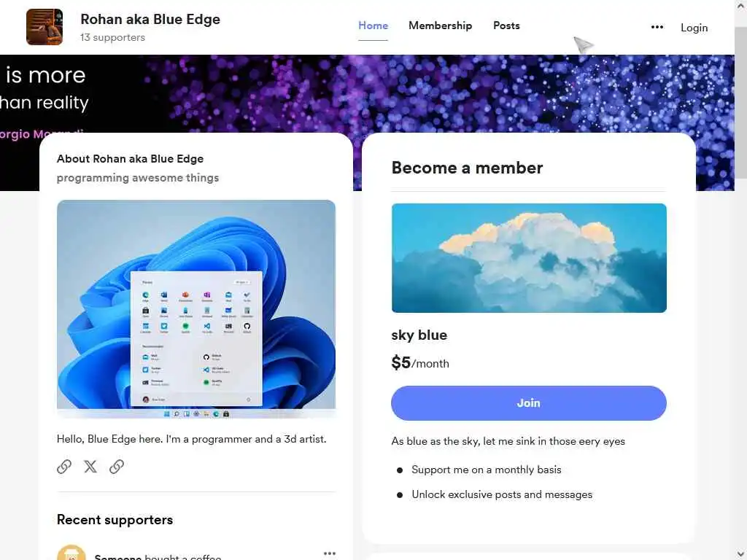This screenshot has height=560, width=747.
Task: Click the sky blue cloud membership image
Action: pyautogui.click(x=529, y=258)
